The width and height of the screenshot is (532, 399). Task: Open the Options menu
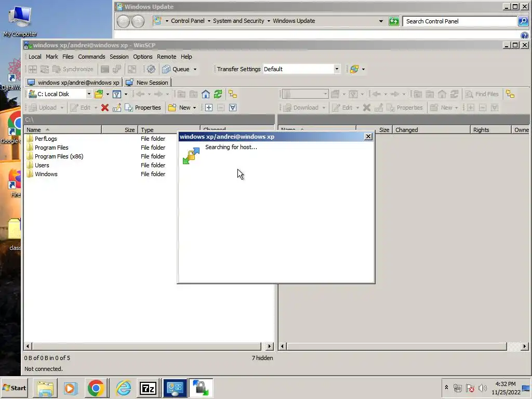[x=142, y=57]
